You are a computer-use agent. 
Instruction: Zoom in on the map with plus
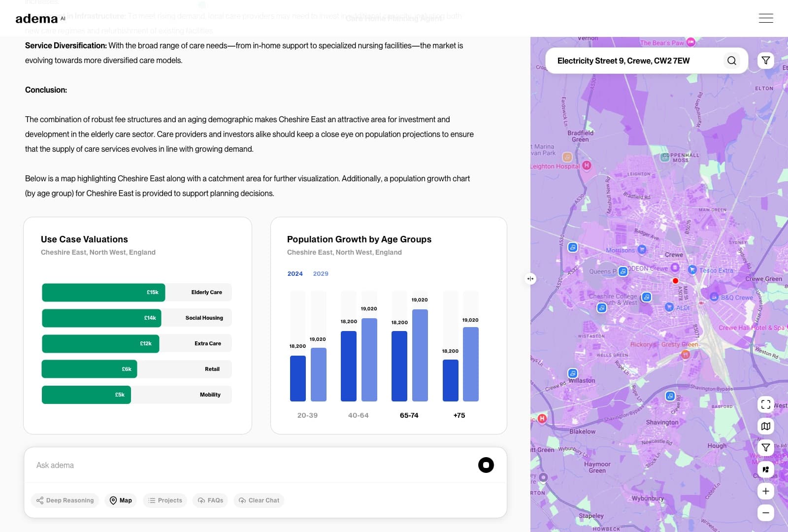click(x=766, y=491)
